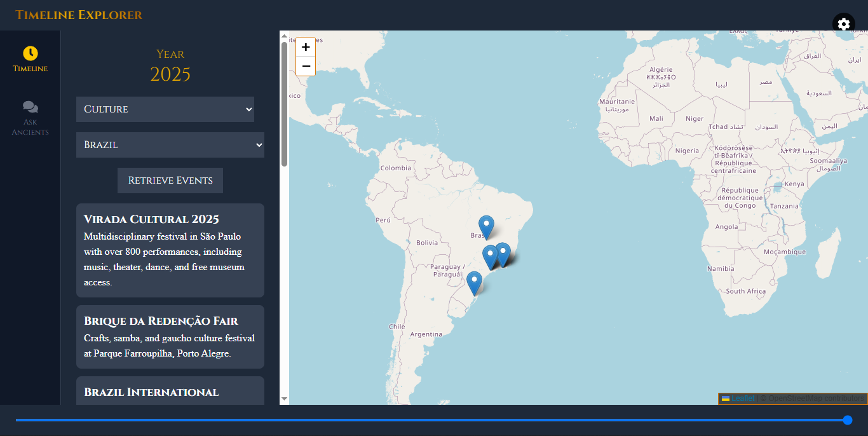Select the Timeline clock icon
Screen dimensions: 868x436
pos(31,53)
